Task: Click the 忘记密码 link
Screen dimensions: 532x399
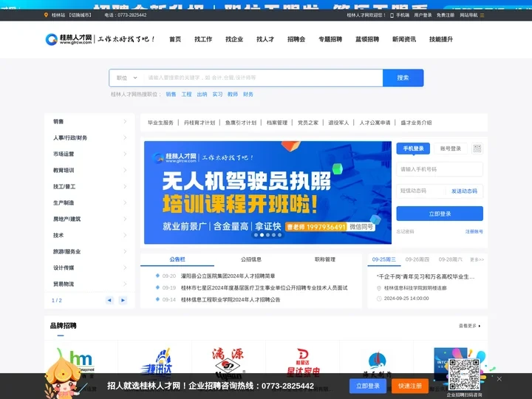Action: point(405,232)
